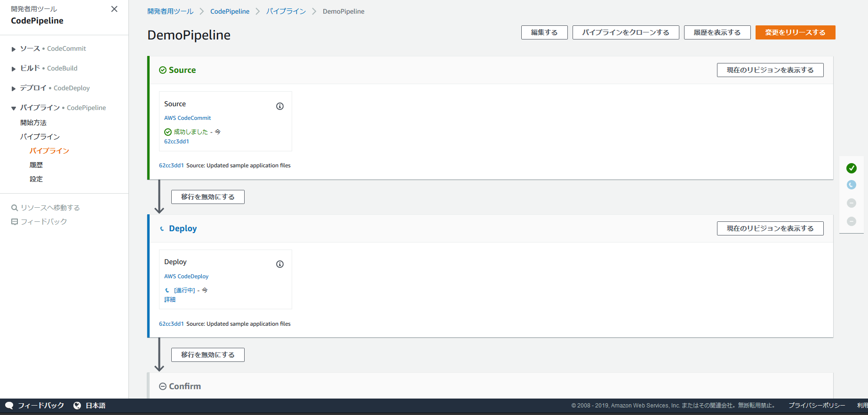Click the sidebar フィードバック comment icon
This screenshot has width=868, height=415.
tap(15, 222)
